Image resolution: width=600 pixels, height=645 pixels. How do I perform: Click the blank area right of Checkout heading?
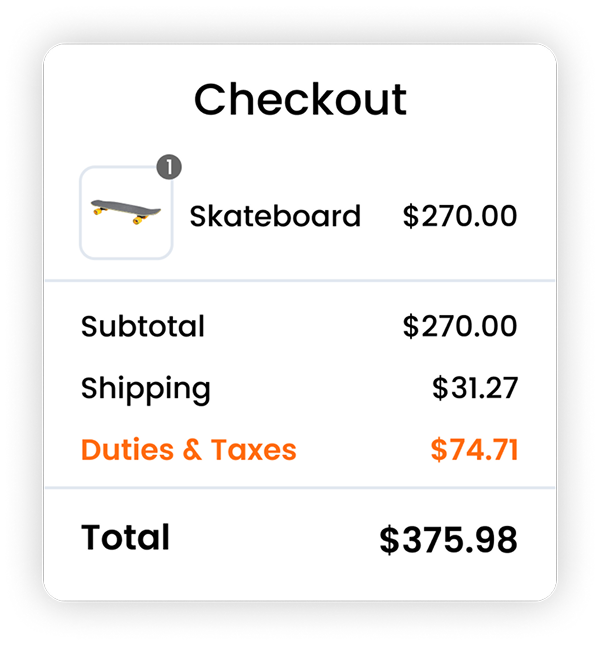coord(480,100)
